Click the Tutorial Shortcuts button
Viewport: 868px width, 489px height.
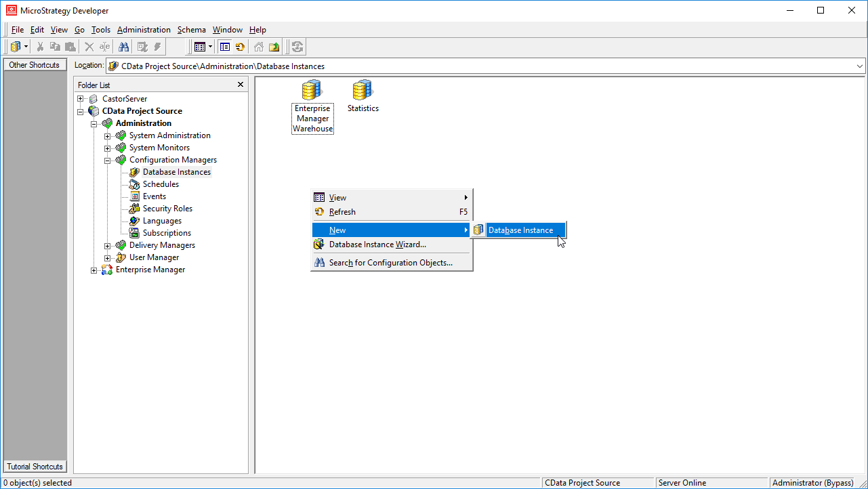pyautogui.click(x=35, y=467)
